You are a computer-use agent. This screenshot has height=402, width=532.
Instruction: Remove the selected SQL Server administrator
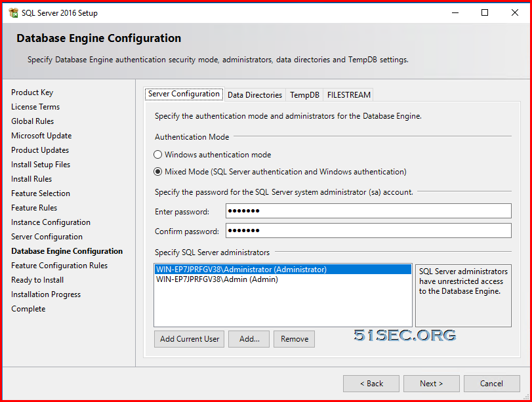pyautogui.click(x=294, y=339)
